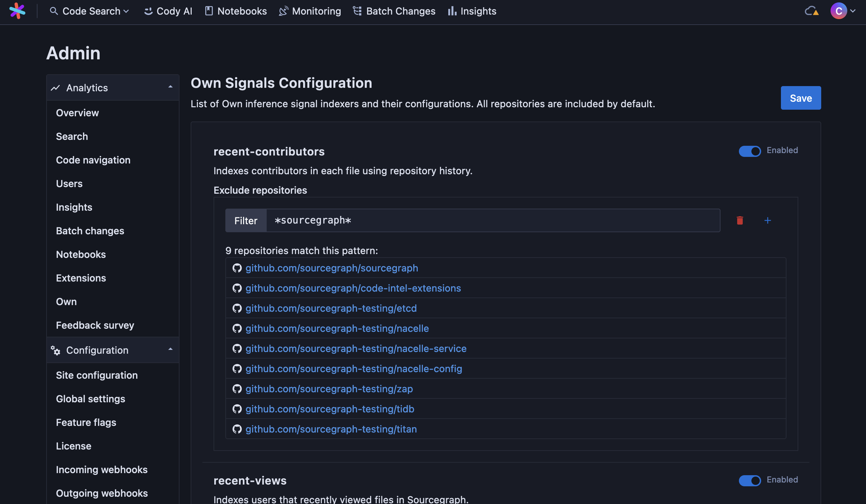Open Overview in Analytics sidebar
866x504 pixels.
click(77, 113)
